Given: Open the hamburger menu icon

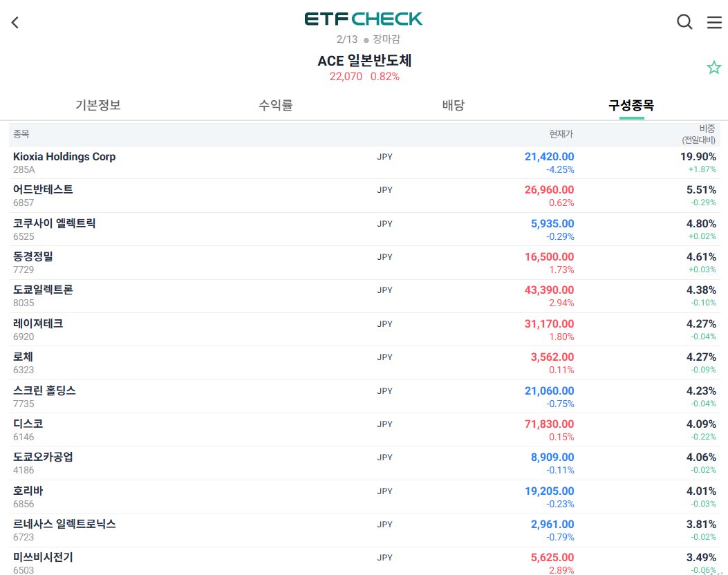Looking at the screenshot, I should pos(714,22).
